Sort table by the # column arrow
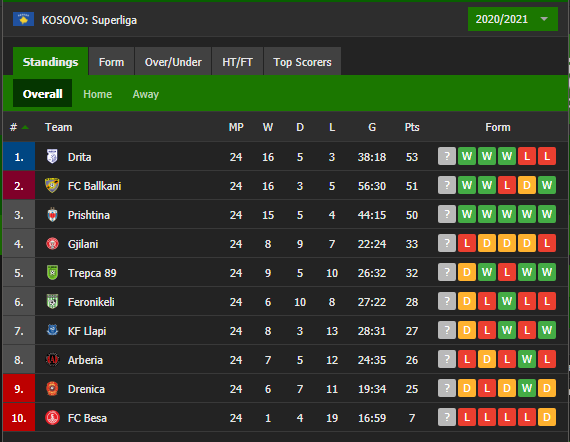 (x=25, y=127)
